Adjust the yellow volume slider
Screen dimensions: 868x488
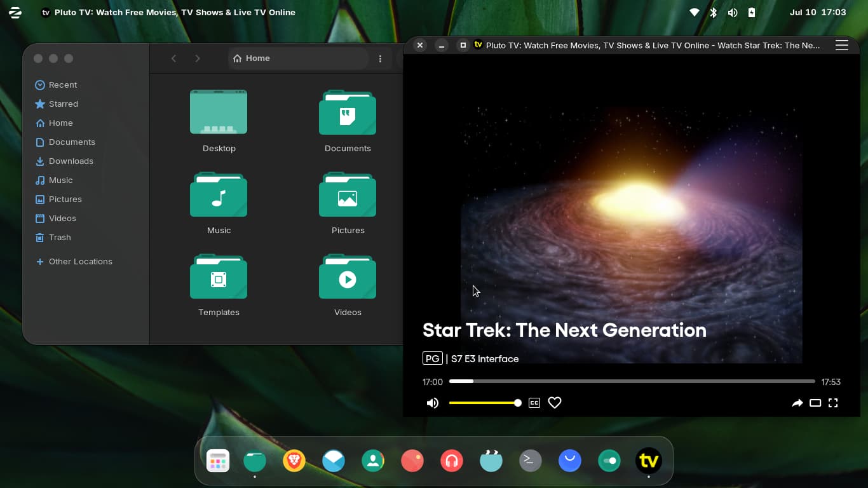(484, 403)
